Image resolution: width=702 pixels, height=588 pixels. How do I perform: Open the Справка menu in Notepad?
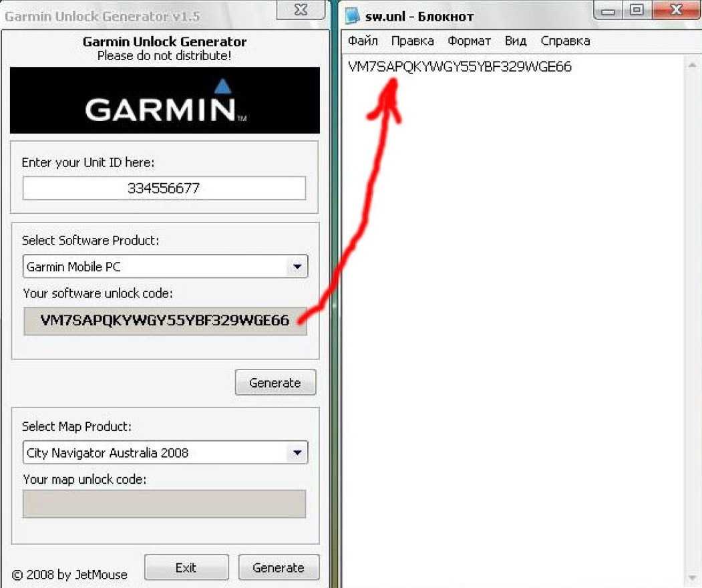pyautogui.click(x=565, y=41)
